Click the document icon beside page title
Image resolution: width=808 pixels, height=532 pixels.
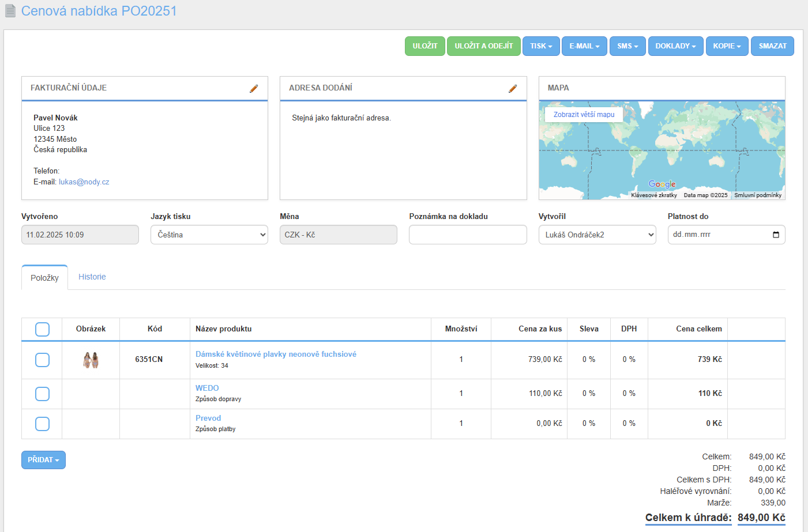point(10,11)
